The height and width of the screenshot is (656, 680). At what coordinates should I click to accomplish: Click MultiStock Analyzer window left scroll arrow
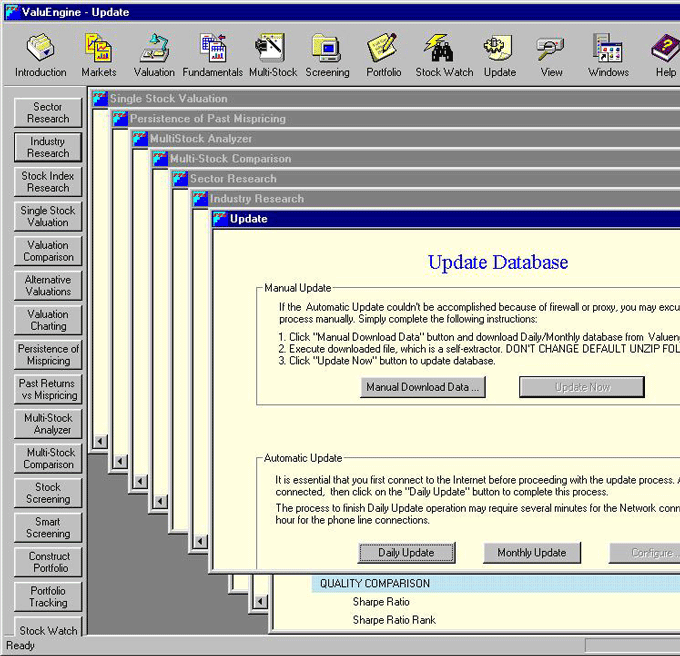pyautogui.click(x=140, y=481)
